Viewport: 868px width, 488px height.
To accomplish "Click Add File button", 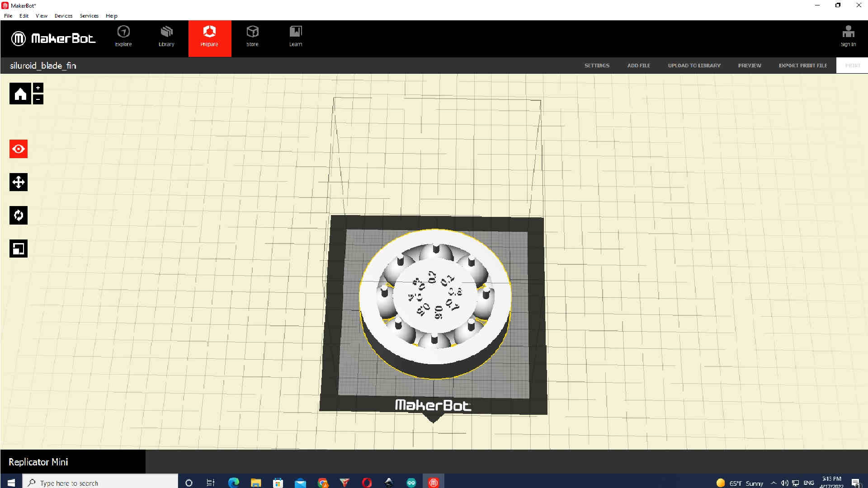I will [x=638, y=66].
